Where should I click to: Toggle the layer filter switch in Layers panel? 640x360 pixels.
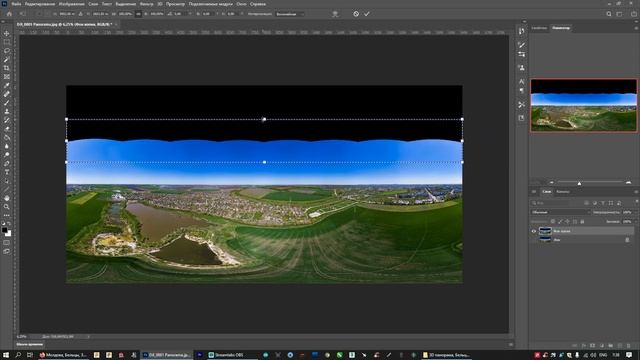click(636, 202)
